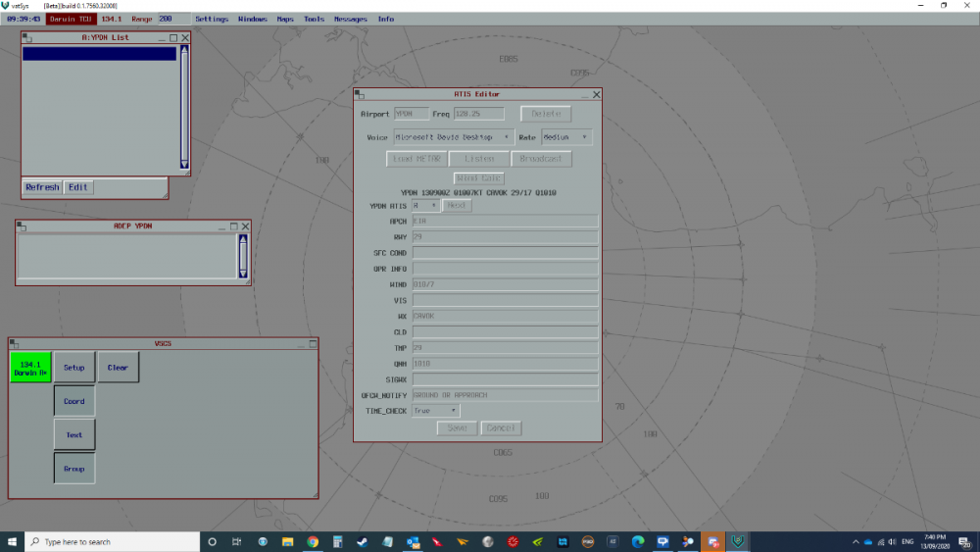
Task: Open the Voice selection dropdown
Action: pyautogui.click(x=453, y=137)
